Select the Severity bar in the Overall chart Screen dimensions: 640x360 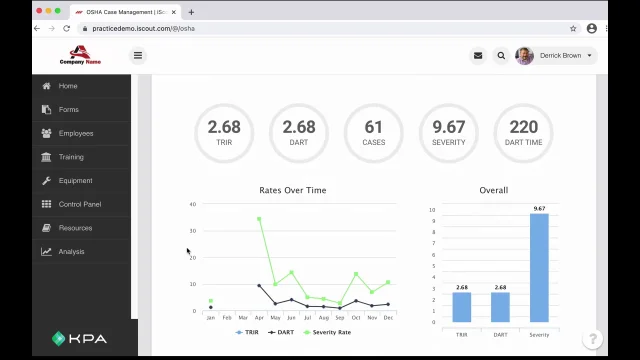(x=539, y=268)
